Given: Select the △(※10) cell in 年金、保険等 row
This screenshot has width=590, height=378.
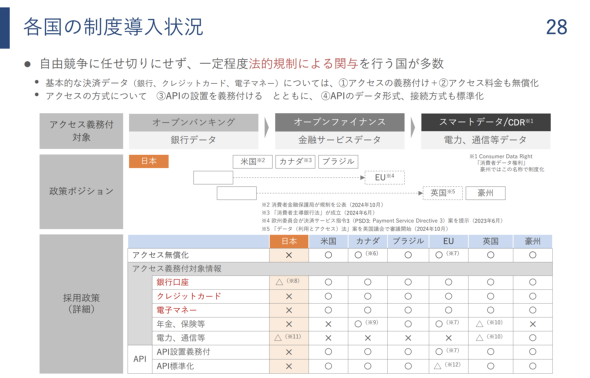Looking at the screenshot, I should pyautogui.click(x=490, y=324).
